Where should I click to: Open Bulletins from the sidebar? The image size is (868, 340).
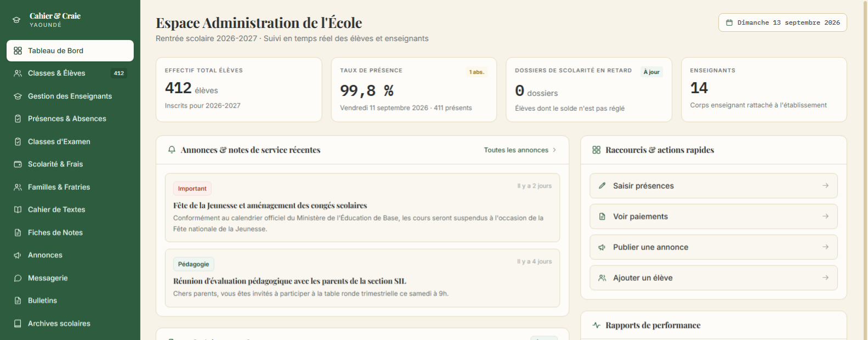coord(70,301)
